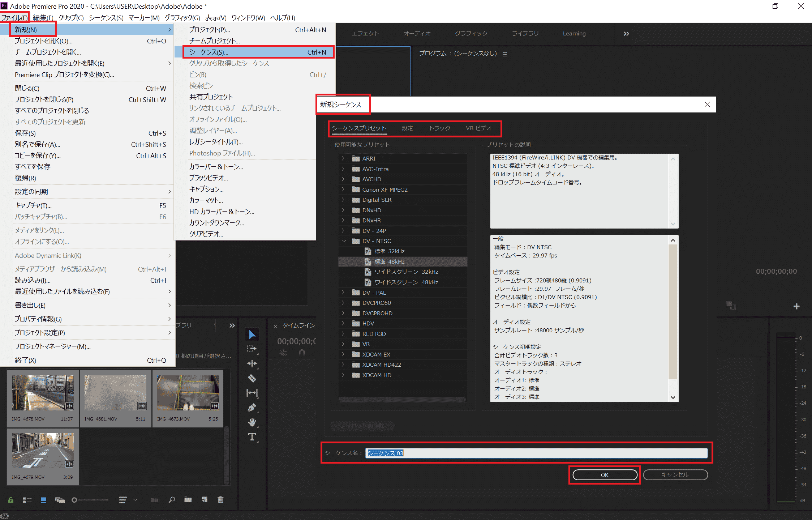Switch project panel to freeform view
This screenshot has width=812, height=520.
60,500
